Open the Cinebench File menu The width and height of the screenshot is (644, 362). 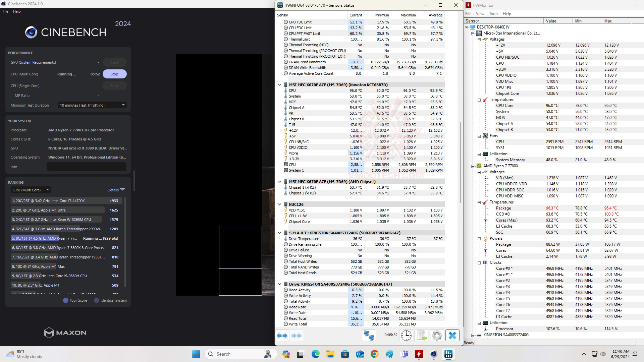click(x=5, y=11)
